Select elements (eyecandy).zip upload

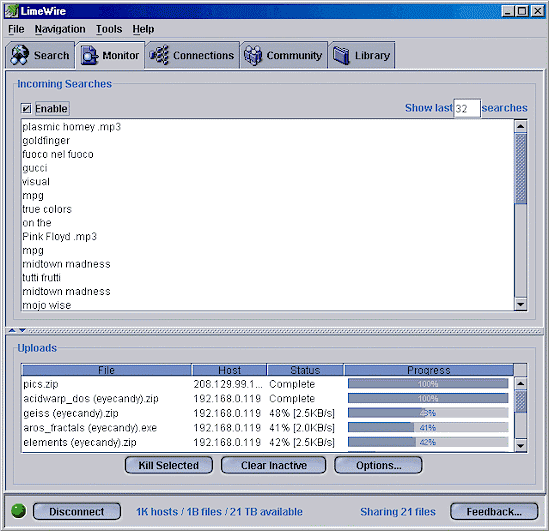(x=267, y=442)
